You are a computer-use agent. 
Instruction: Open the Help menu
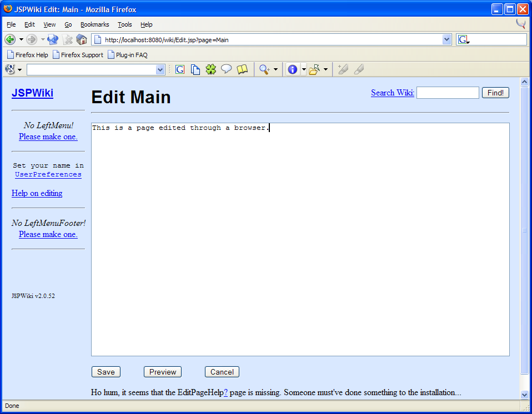point(147,24)
